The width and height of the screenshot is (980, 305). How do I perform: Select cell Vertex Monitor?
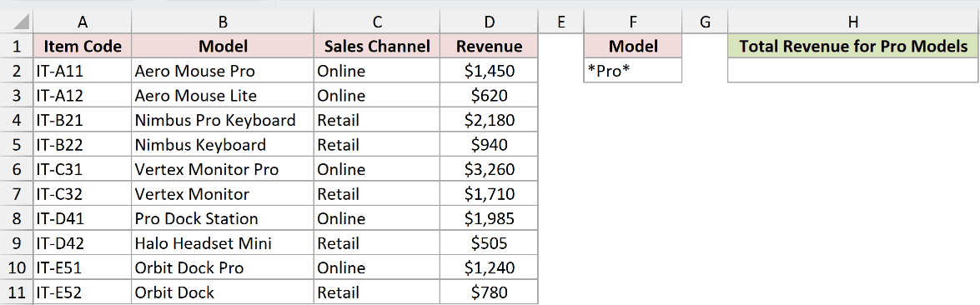tap(223, 193)
